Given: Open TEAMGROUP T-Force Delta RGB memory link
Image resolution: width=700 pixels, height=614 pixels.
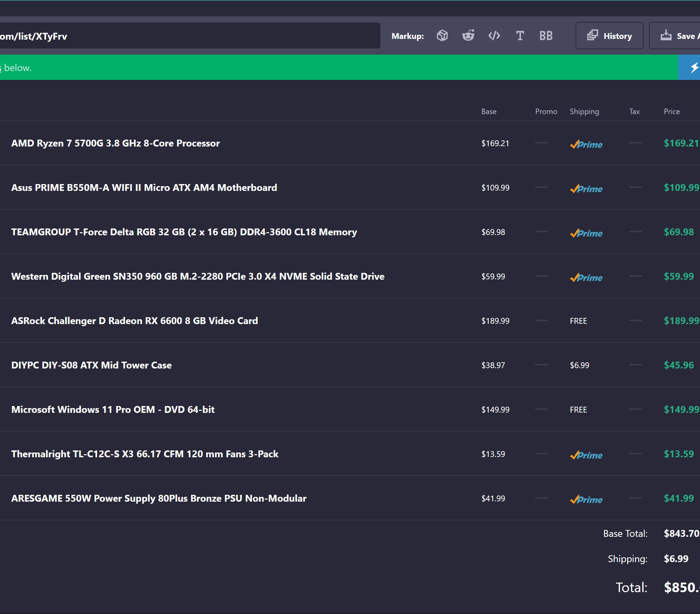Looking at the screenshot, I should coord(184,232).
